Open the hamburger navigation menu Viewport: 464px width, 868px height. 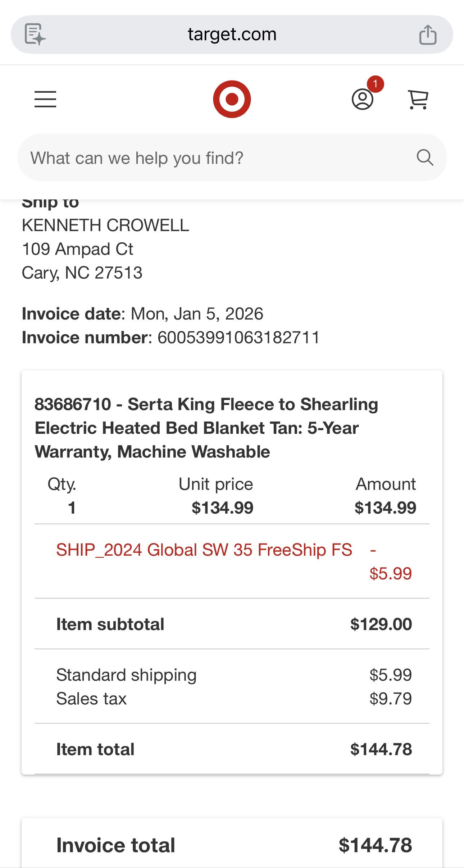45,99
